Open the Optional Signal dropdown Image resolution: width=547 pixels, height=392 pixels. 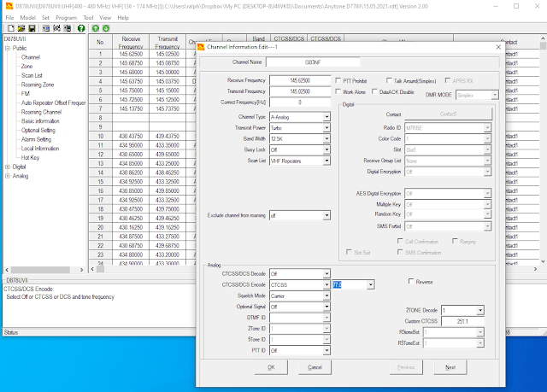tap(326, 307)
